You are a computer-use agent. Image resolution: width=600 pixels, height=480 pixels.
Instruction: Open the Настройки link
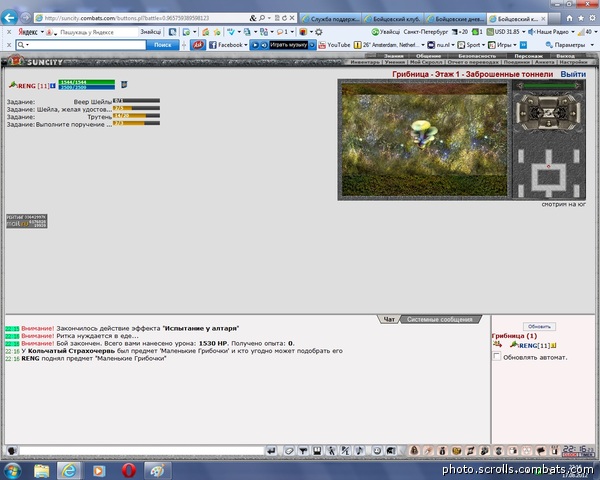pyautogui.click(x=573, y=62)
